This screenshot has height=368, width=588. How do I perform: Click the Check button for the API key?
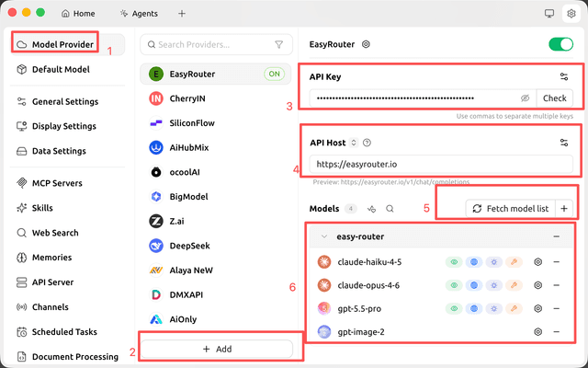[x=555, y=98]
